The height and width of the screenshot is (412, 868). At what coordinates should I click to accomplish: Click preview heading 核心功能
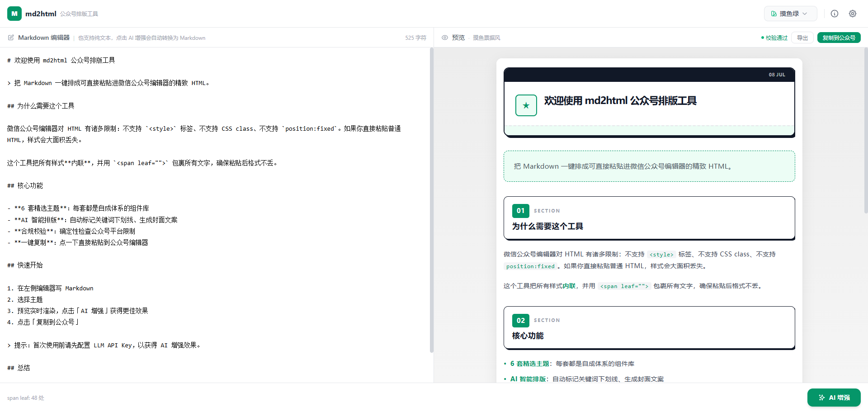coord(528,336)
